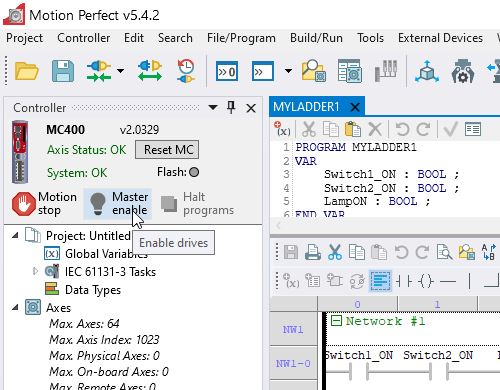Open the Tools menu

pos(370,38)
